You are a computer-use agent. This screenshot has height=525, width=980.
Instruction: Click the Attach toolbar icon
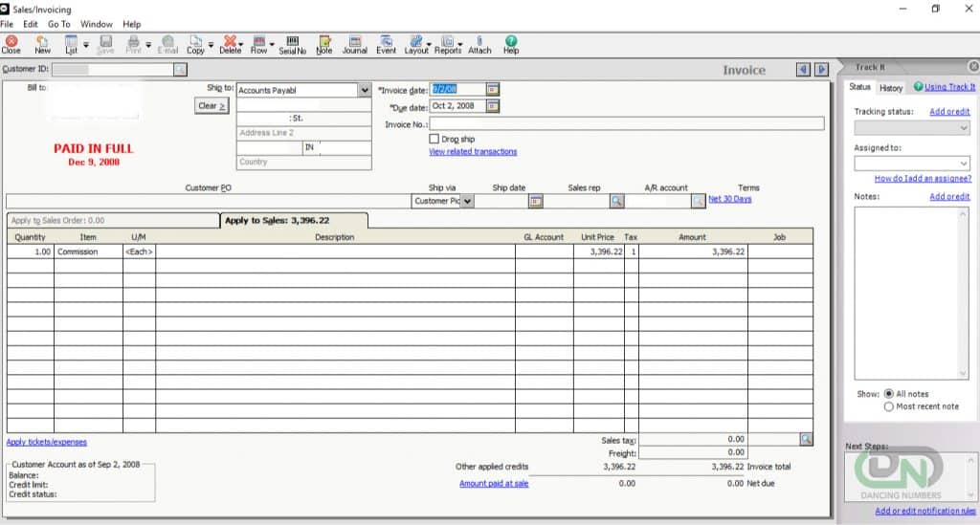tap(479, 45)
